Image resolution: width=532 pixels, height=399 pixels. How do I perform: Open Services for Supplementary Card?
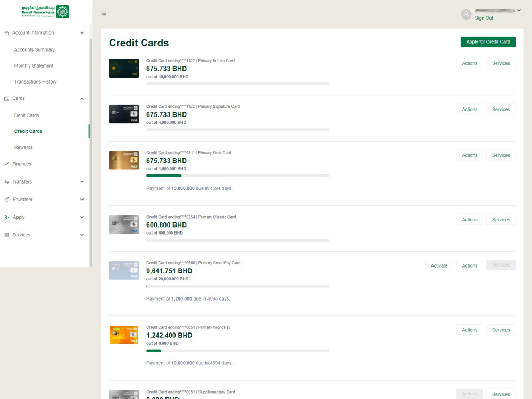click(x=501, y=394)
